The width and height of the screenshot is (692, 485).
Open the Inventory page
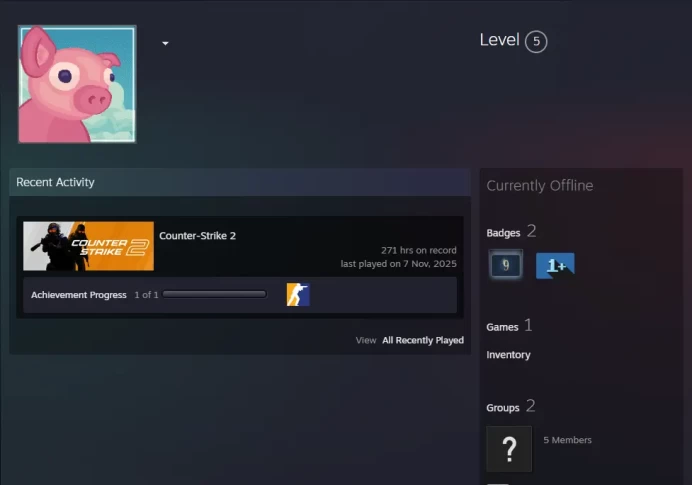(508, 355)
